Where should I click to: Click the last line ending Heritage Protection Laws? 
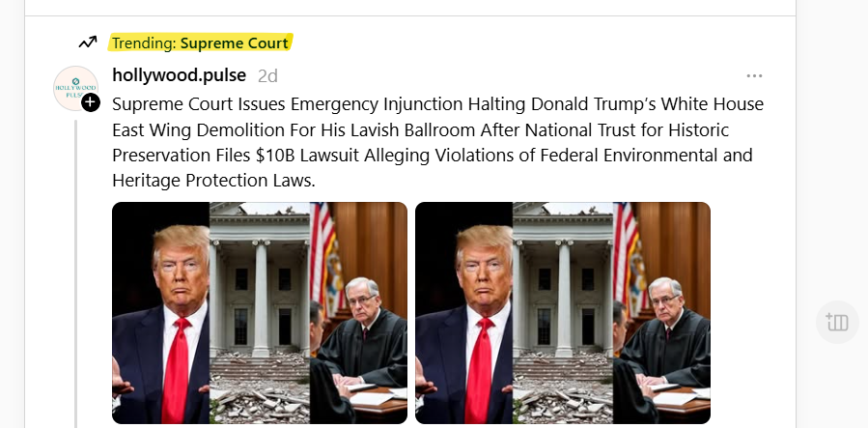click(x=213, y=181)
